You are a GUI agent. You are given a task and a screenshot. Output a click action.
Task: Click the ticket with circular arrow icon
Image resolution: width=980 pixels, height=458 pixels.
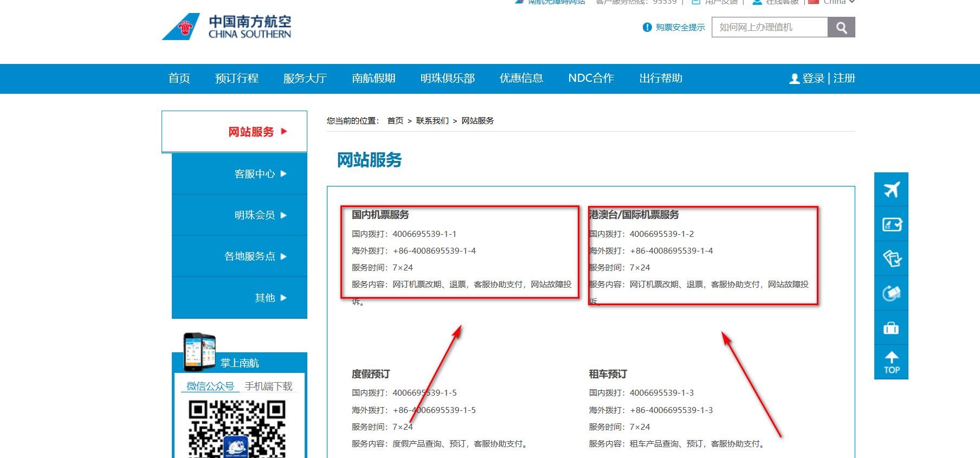[891, 293]
